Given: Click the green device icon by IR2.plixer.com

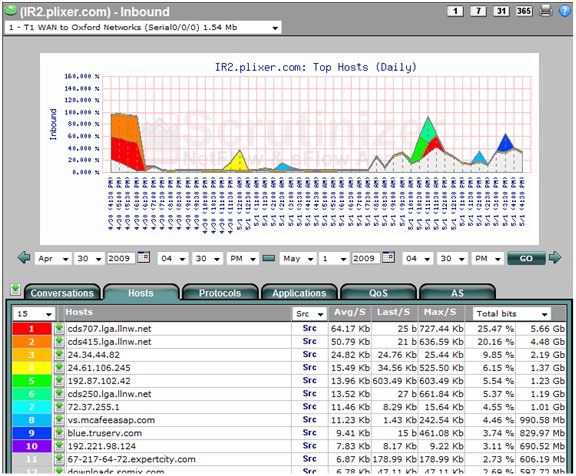Looking at the screenshot, I should click(x=10, y=11).
